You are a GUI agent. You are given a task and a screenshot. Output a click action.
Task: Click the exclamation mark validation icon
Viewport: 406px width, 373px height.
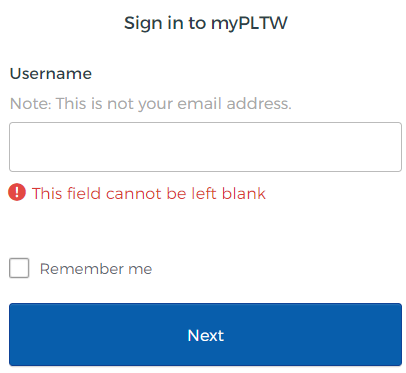[17, 192]
